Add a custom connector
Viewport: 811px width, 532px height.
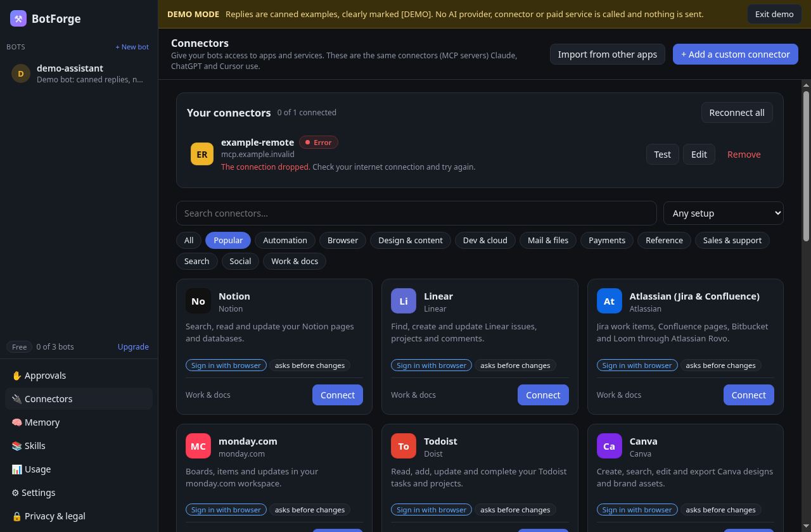pos(736,54)
